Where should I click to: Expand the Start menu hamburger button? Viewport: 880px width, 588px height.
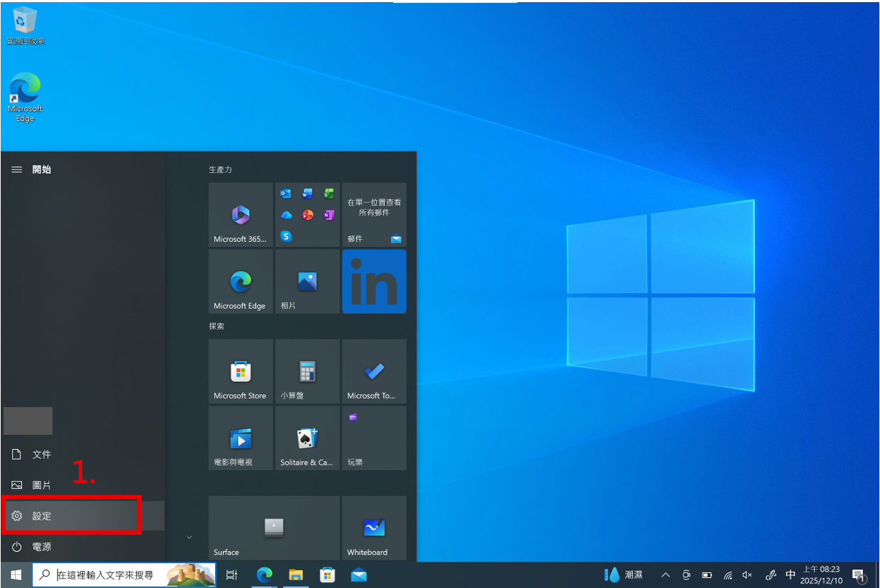[x=16, y=170]
